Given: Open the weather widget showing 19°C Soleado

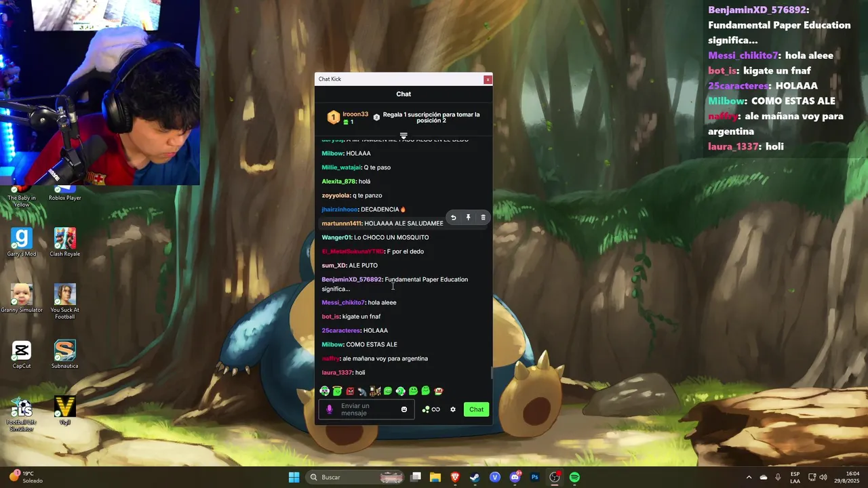Looking at the screenshot, I should tap(26, 477).
